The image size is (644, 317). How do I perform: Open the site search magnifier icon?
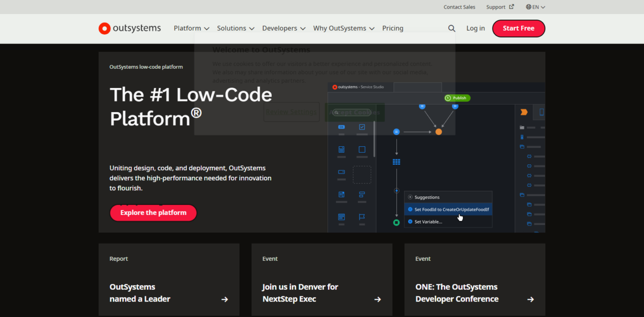click(x=452, y=29)
